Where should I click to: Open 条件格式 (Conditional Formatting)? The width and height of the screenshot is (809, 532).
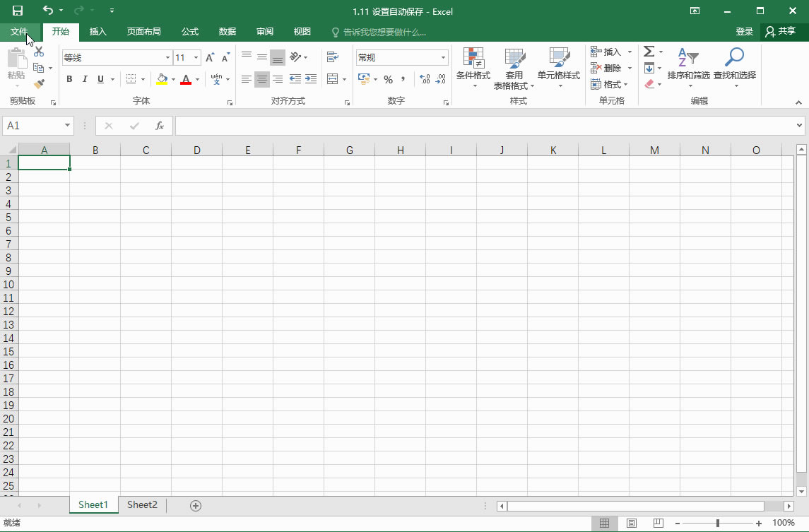[473, 67]
